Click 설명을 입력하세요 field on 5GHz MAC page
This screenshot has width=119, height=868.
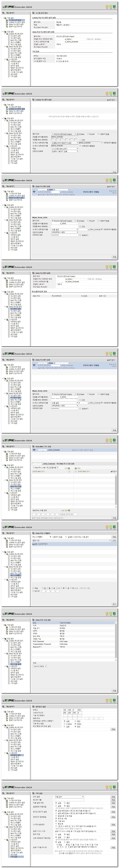click(x=69, y=514)
